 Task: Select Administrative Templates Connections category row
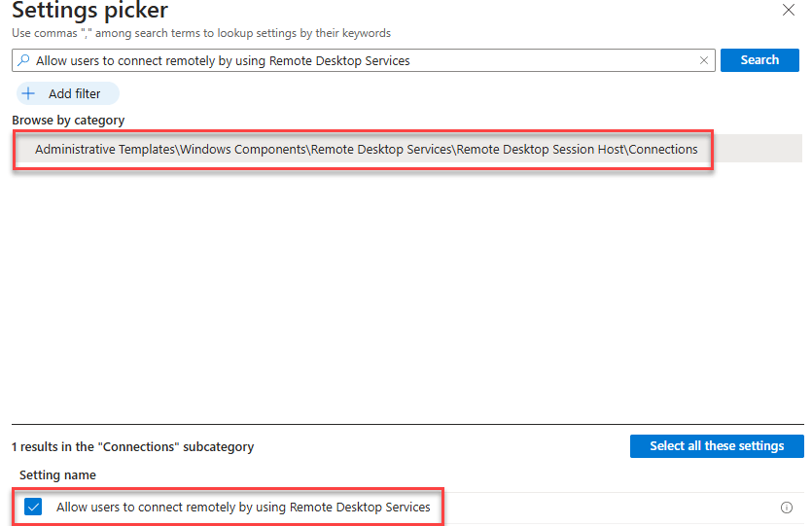coord(366,149)
